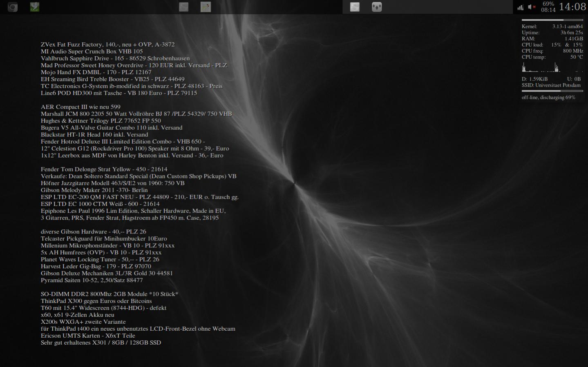Click the CPU load graph in system monitor
The width and height of the screenshot is (588, 367).
tap(552, 67)
